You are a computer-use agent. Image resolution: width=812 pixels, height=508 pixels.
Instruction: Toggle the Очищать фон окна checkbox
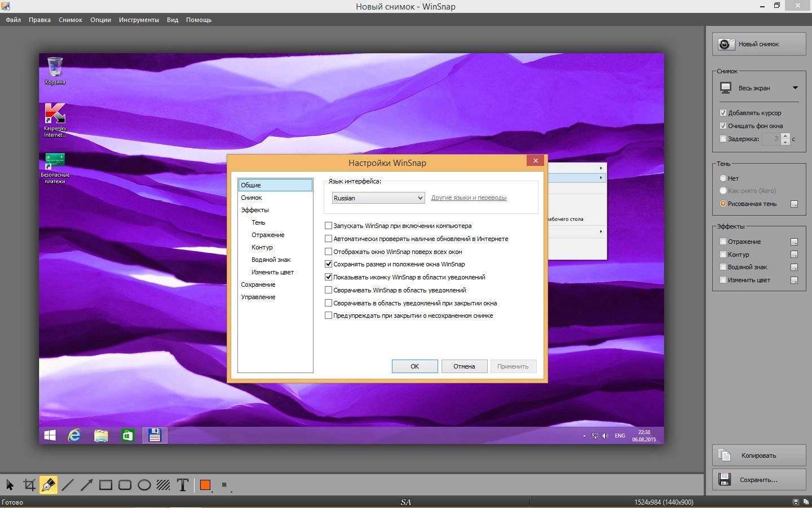click(723, 126)
